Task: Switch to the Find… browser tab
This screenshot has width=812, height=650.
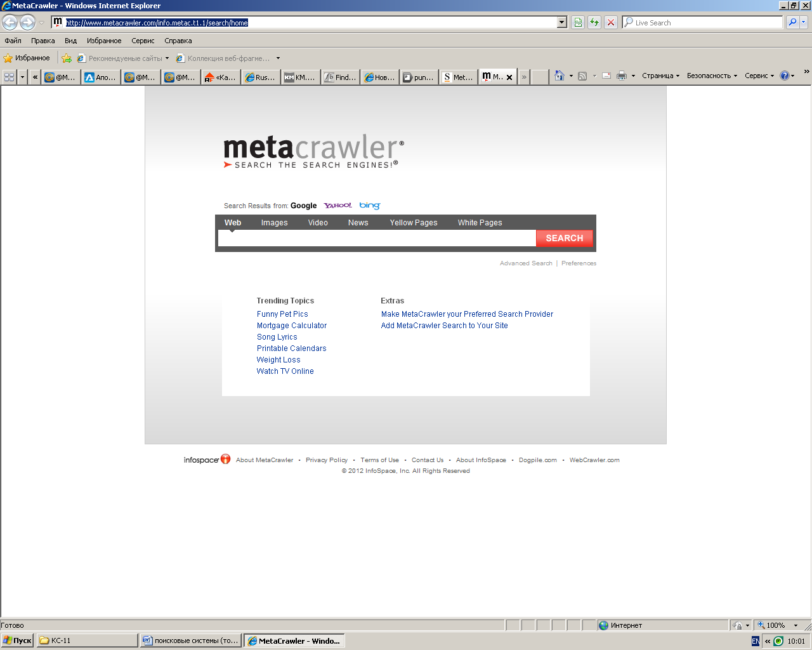Action: (341, 77)
